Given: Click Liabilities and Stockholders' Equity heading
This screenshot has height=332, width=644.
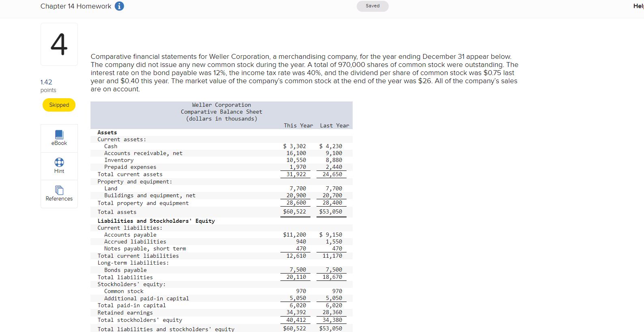Looking at the screenshot, I should pos(156,221).
